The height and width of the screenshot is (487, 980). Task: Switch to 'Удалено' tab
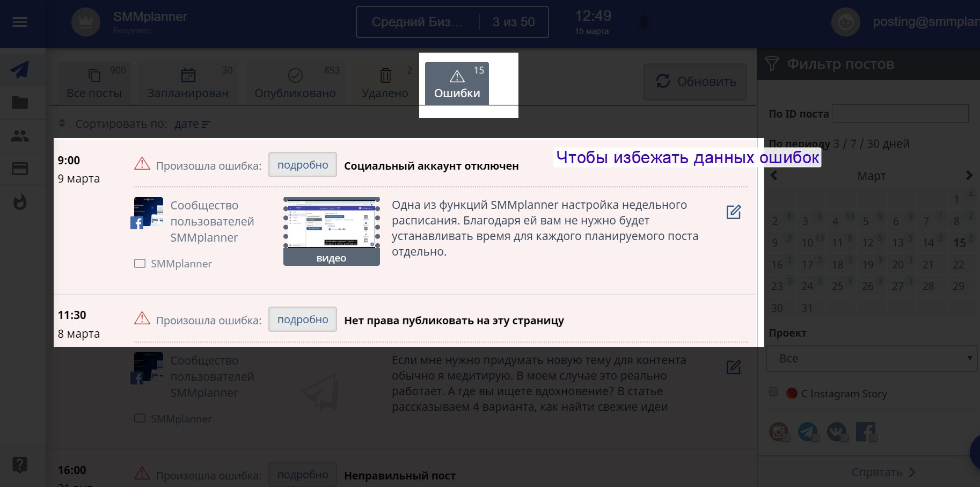385,83
